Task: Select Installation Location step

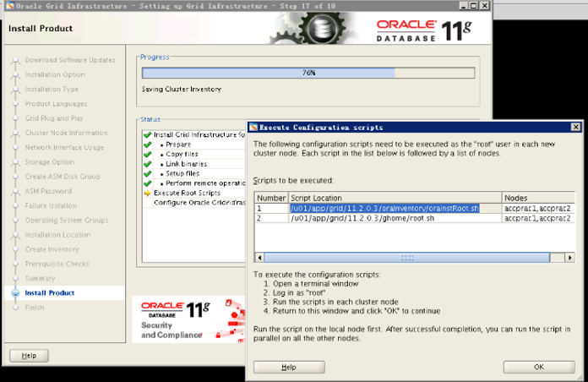Action: (x=57, y=235)
